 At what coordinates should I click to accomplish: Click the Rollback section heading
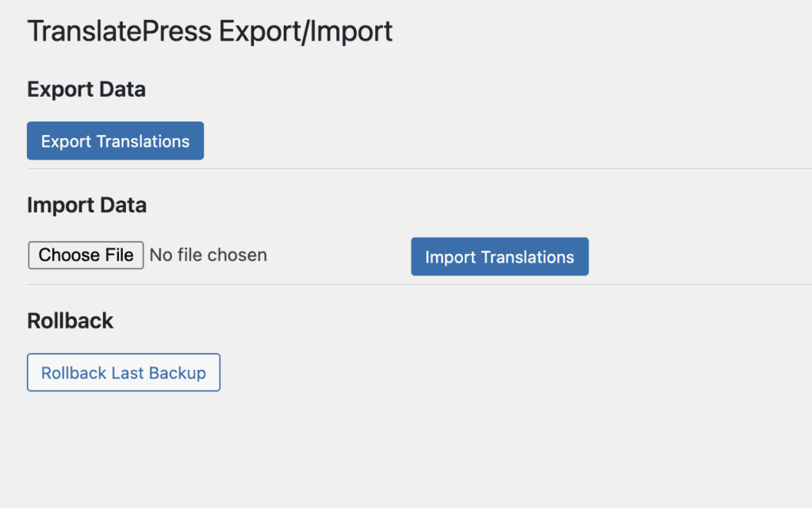point(70,321)
